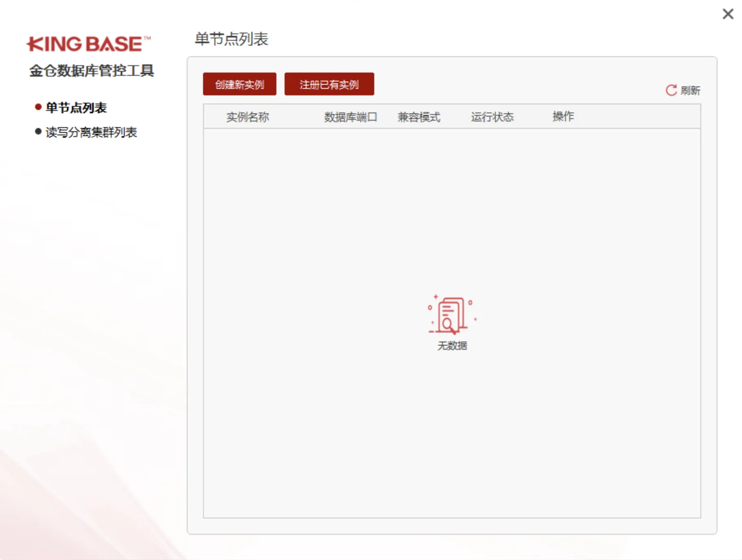Click the 操作 column header
The height and width of the screenshot is (560, 742).
pos(563,117)
